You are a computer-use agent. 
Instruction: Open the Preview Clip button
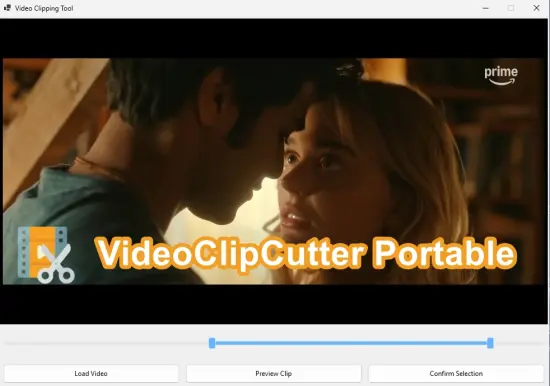pos(274,373)
